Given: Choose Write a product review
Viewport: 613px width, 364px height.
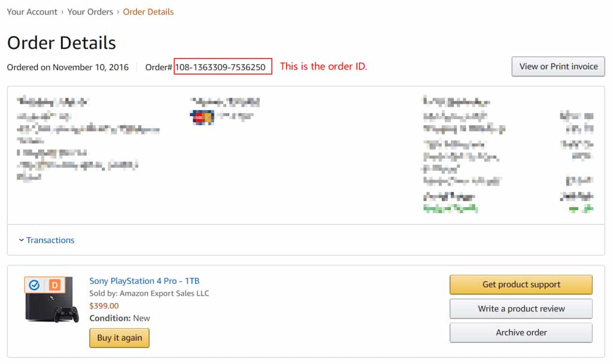Looking at the screenshot, I should click(x=521, y=308).
